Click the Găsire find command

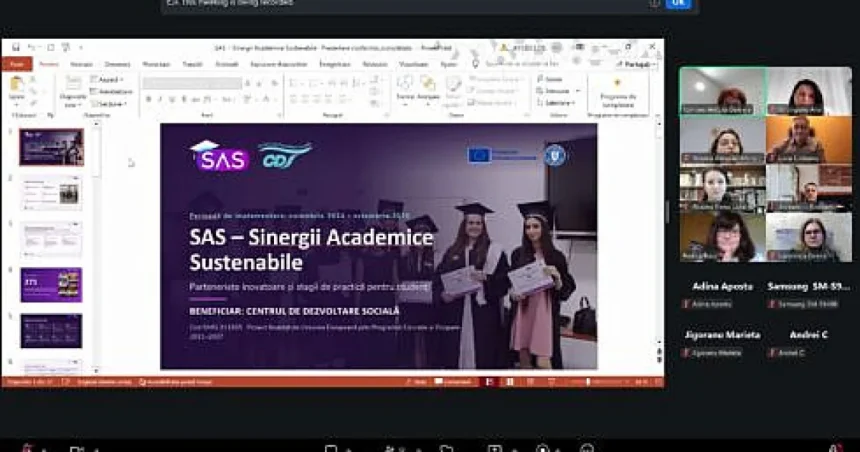(550, 80)
